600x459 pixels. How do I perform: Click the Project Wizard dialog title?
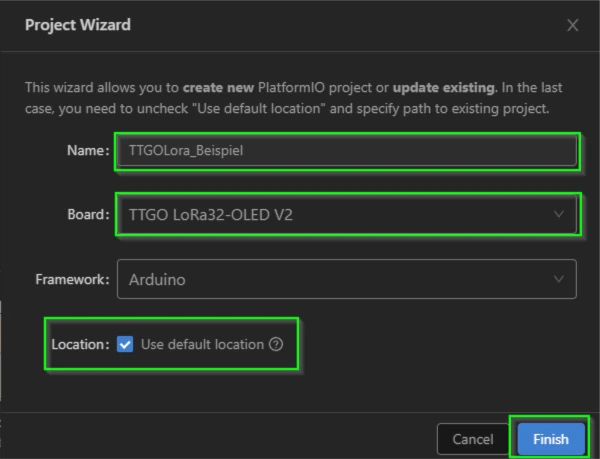[x=78, y=25]
